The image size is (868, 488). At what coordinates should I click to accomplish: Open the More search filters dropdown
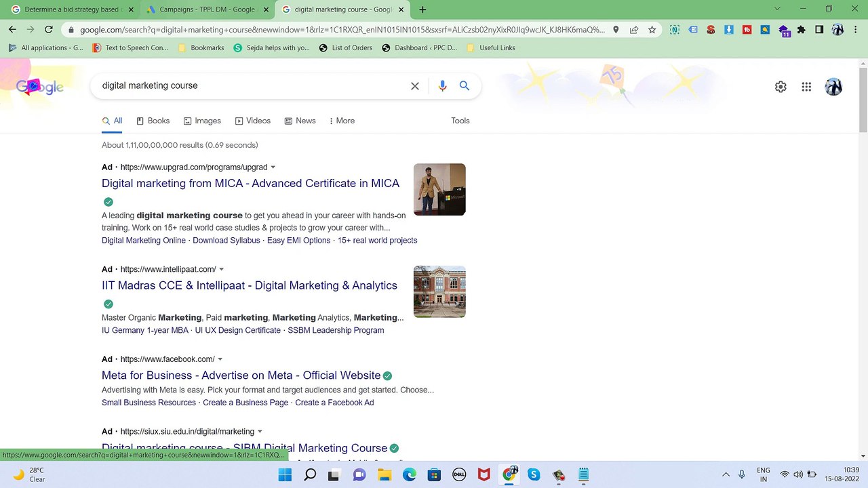tap(342, 121)
